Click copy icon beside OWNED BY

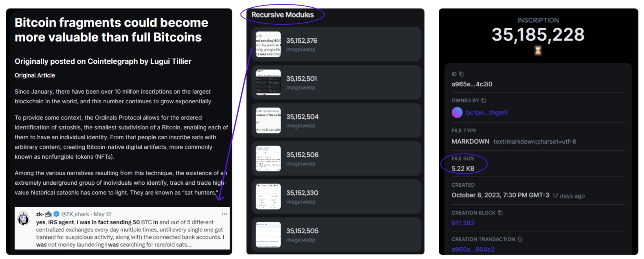[483, 100]
